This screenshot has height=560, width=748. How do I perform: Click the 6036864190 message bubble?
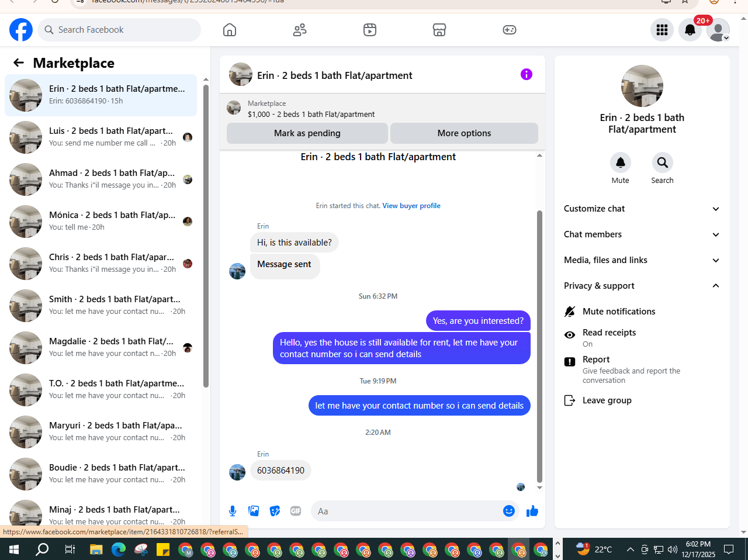click(x=280, y=471)
